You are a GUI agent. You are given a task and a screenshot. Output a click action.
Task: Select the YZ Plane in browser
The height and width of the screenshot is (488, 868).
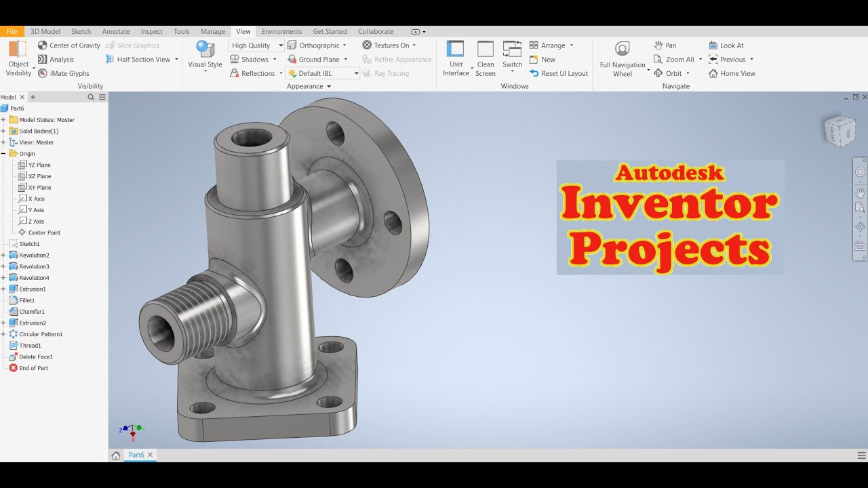35,165
